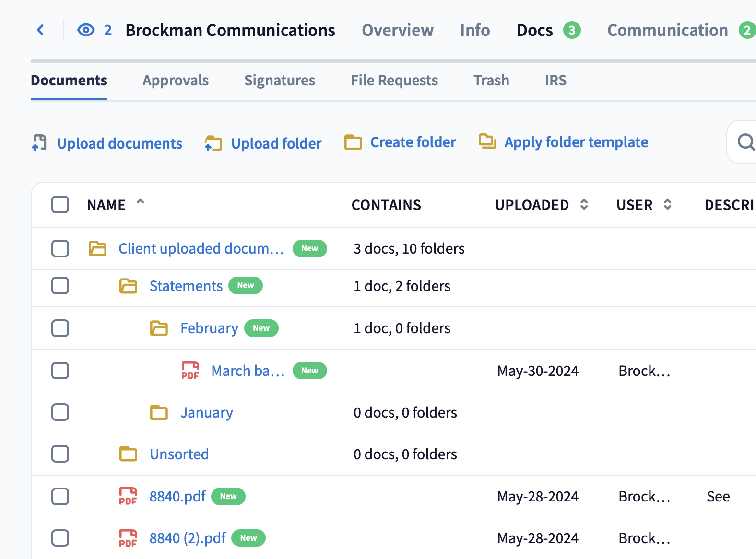Click the Create folder icon

353,142
